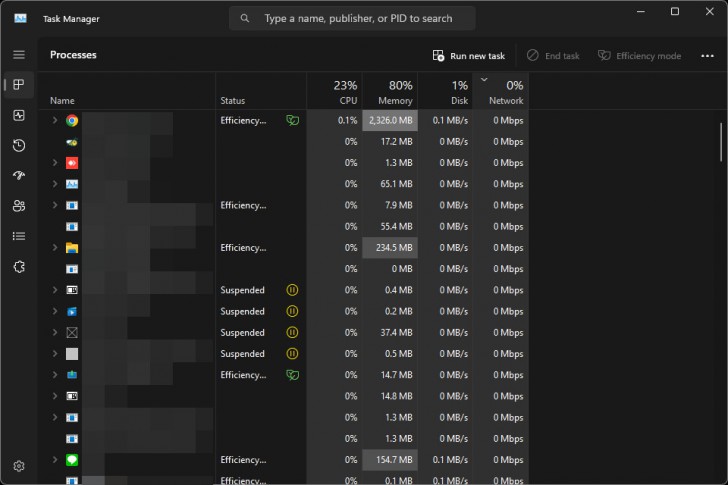Expand the process row with 14.8 MB memory
Viewport: 728px width, 485px height.
pyautogui.click(x=55, y=396)
